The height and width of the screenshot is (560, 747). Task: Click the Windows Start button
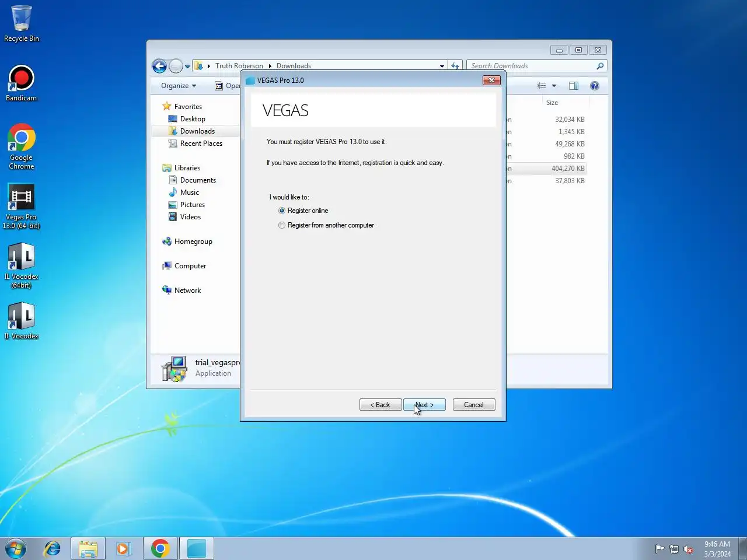pyautogui.click(x=16, y=548)
